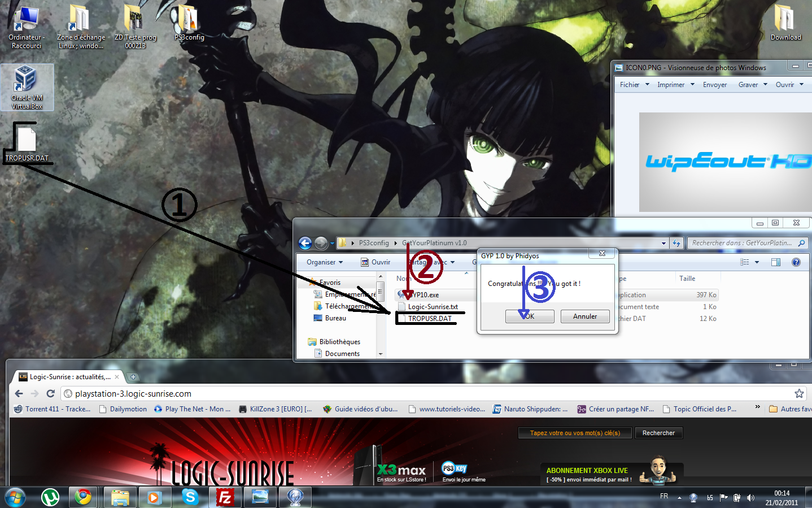Select Documents in the Explorer sidebar

[342, 354]
